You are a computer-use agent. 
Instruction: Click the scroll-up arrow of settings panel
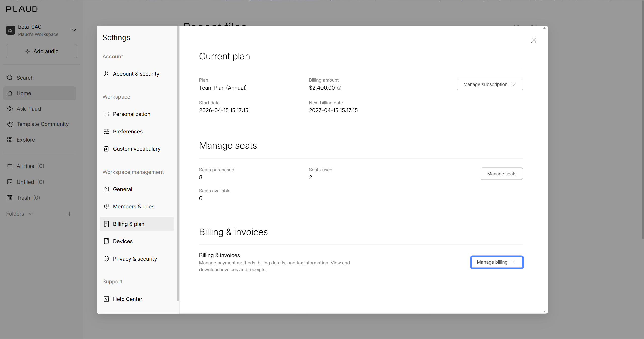[x=544, y=28]
